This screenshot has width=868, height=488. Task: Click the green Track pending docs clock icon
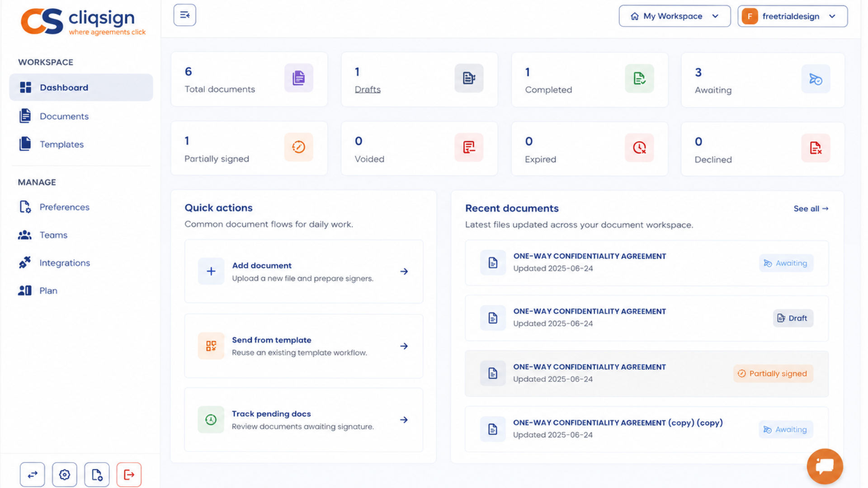211,420
